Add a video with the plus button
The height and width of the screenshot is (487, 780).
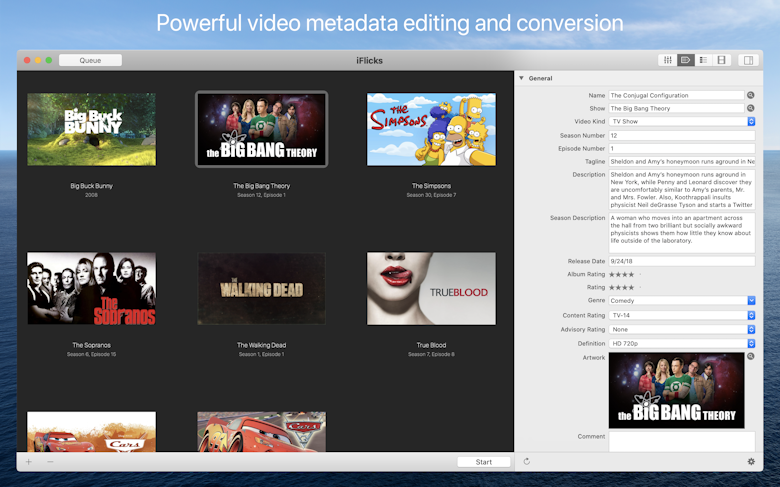28,462
